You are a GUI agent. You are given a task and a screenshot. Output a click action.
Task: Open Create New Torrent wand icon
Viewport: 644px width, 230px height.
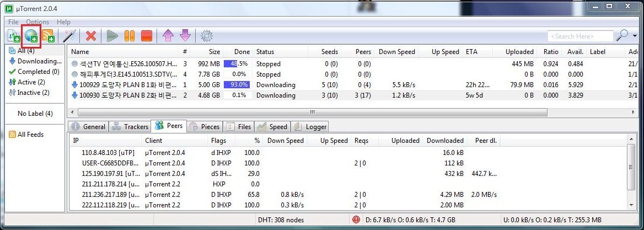tap(69, 36)
